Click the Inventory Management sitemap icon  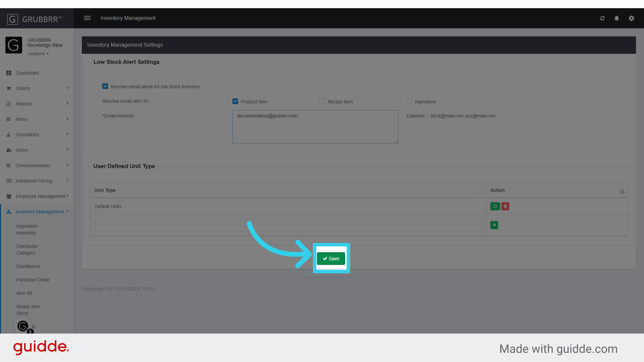[9, 212]
